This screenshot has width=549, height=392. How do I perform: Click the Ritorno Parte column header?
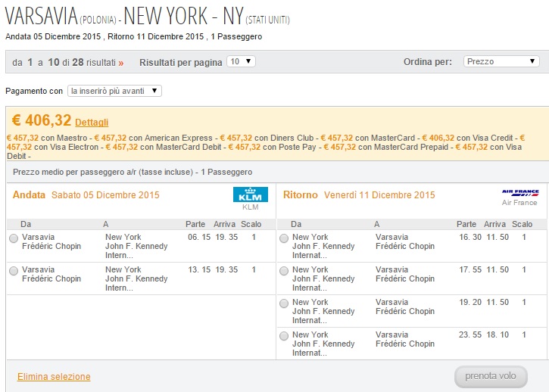pos(466,224)
